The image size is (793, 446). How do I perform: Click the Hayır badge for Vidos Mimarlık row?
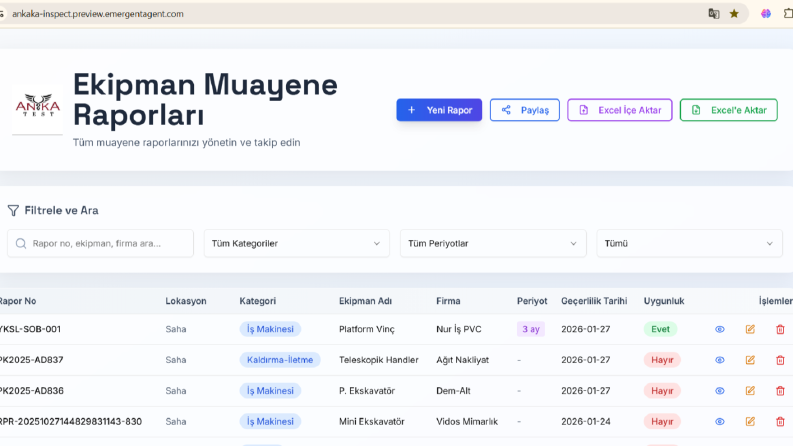pos(662,422)
